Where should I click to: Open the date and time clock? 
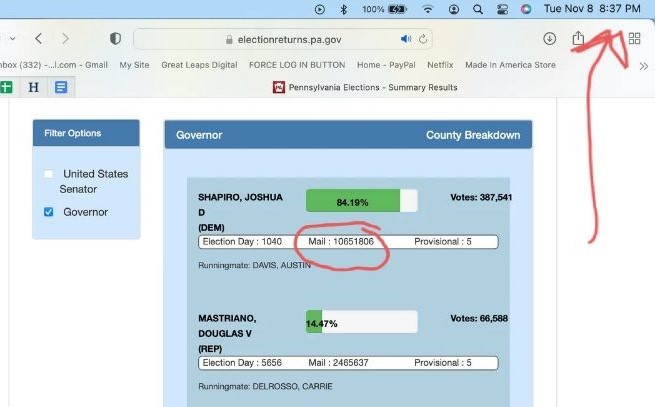[x=592, y=9]
